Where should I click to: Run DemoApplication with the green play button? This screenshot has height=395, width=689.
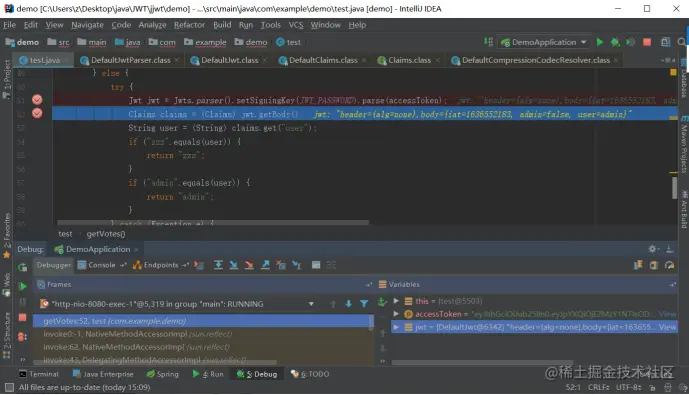pos(599,42)
